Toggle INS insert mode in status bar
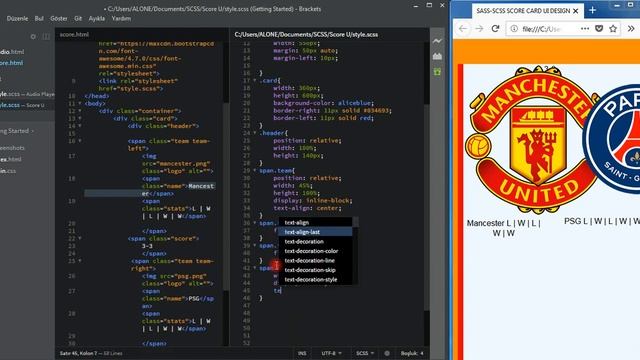Viewport: 640px width, 360px height. 302,353
